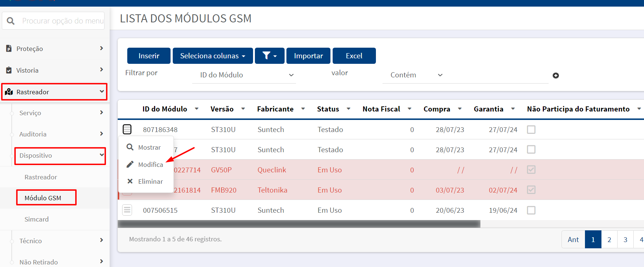Toggle the billing checkbox for module 007506515
Image resolution: width=644 pixels, height=267 pixels.
point(531,210)
